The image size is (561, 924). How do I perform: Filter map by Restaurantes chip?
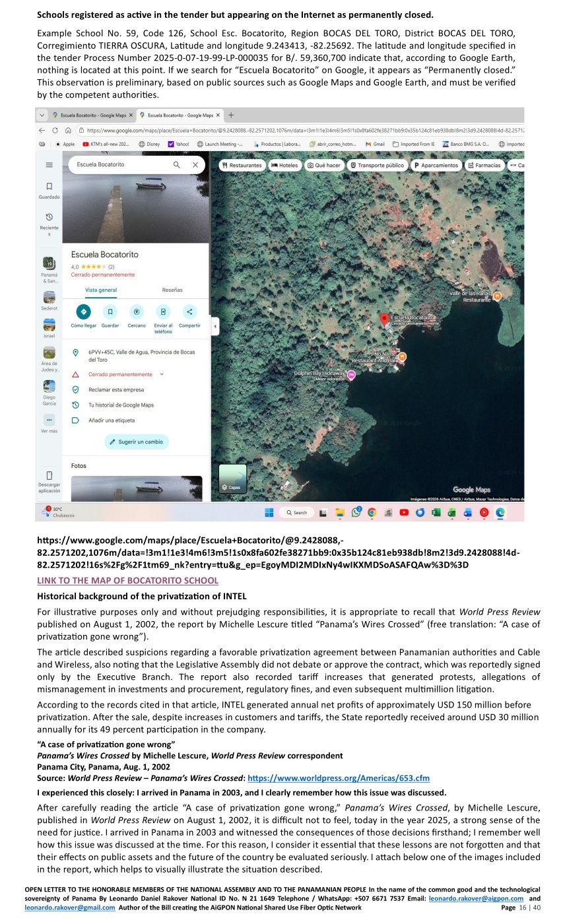pyautogui.click(x=241, y=165)
